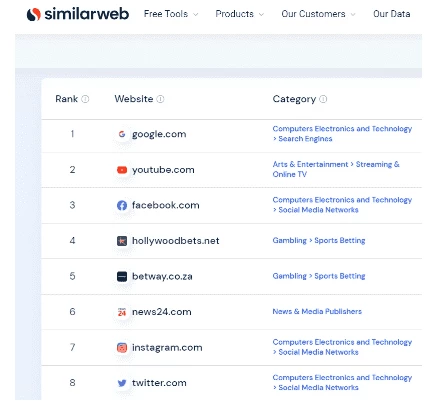
Task: Click the info icon beside Rank
Action: 85,99
